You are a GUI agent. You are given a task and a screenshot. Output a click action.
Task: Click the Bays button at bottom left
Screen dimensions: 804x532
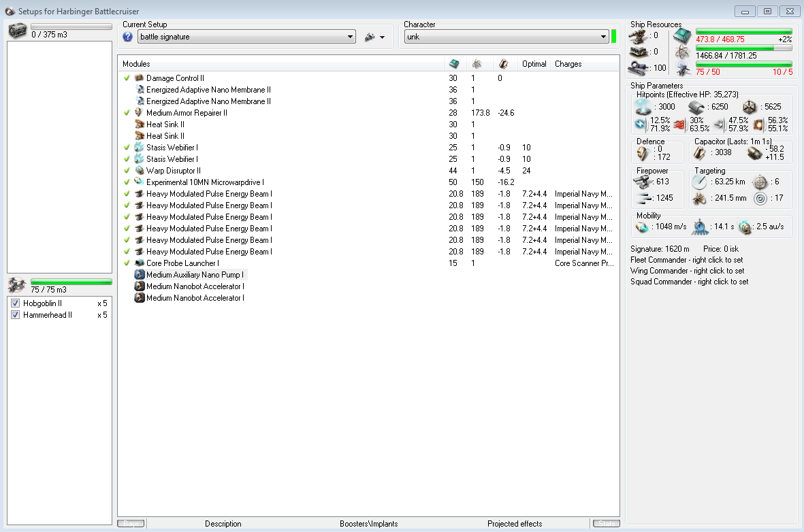click(131, 523)
